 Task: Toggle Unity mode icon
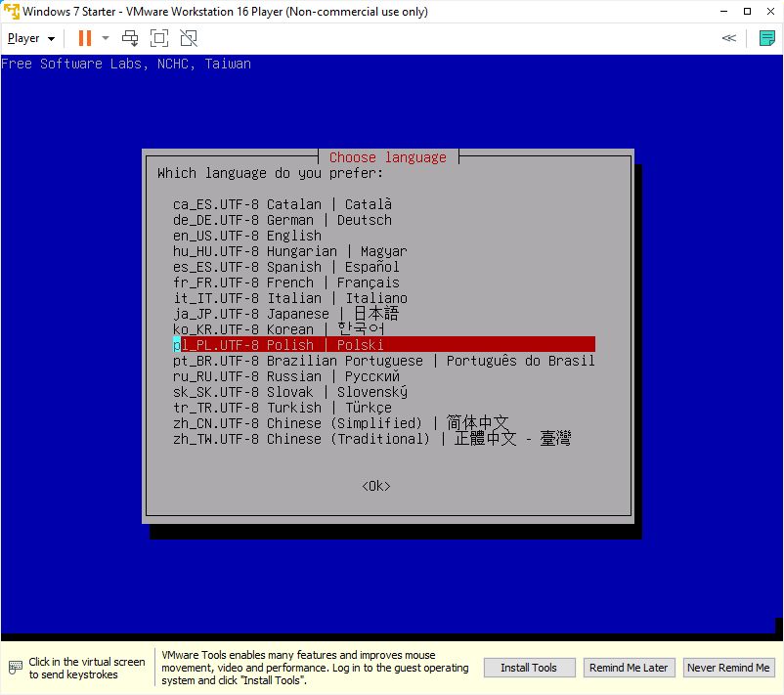click(189, 38)
